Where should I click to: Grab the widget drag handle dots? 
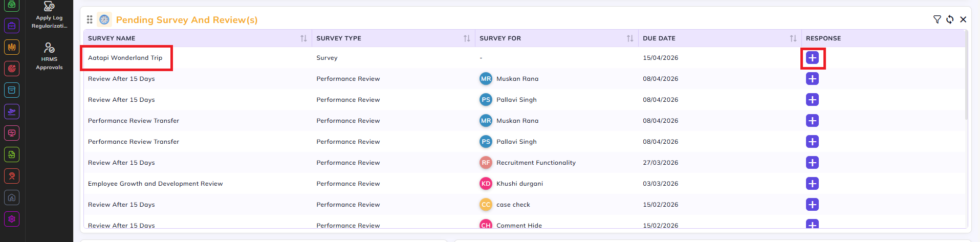pyautogui.click(x=90, y=19)
